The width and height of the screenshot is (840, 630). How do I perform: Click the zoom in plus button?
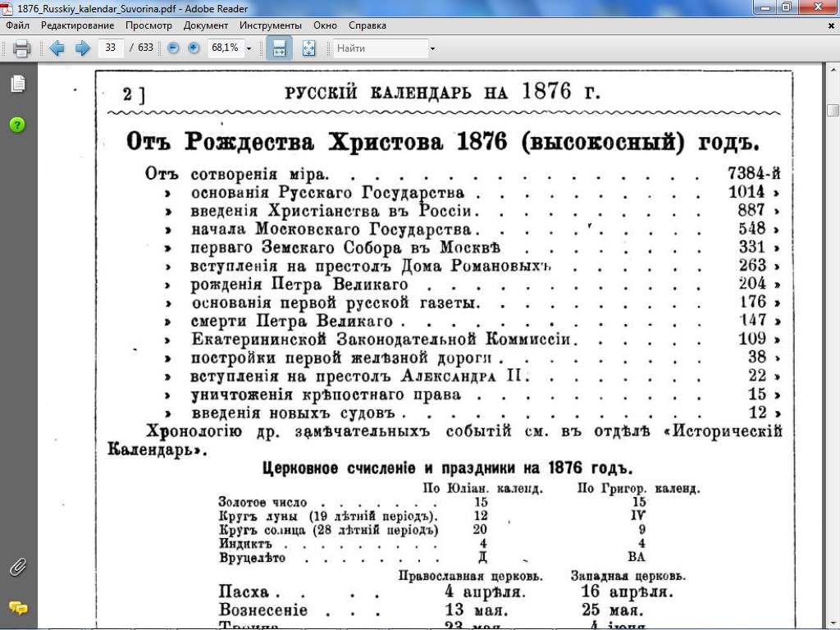coord(194,48)
